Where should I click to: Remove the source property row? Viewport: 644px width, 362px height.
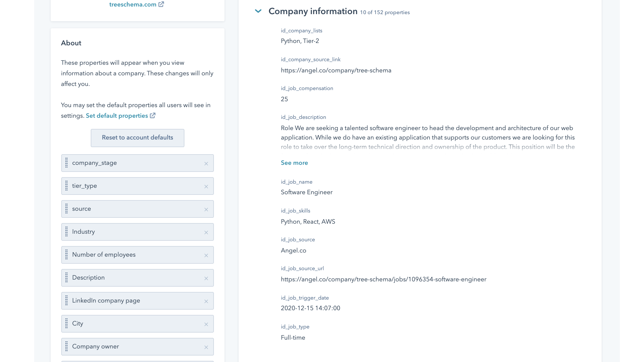coord(206,209)
